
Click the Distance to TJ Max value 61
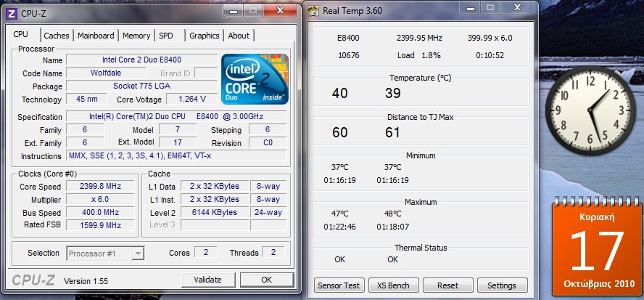pos(392,132)
